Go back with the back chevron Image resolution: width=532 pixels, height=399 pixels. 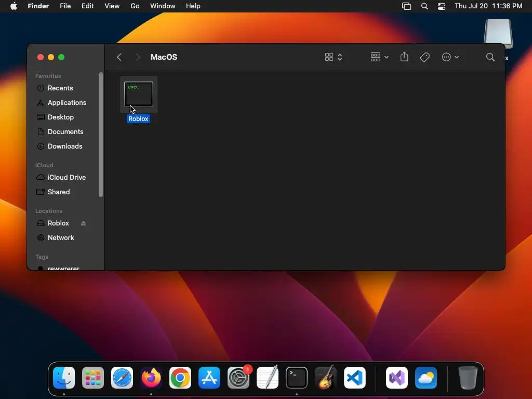pos(119,57)
